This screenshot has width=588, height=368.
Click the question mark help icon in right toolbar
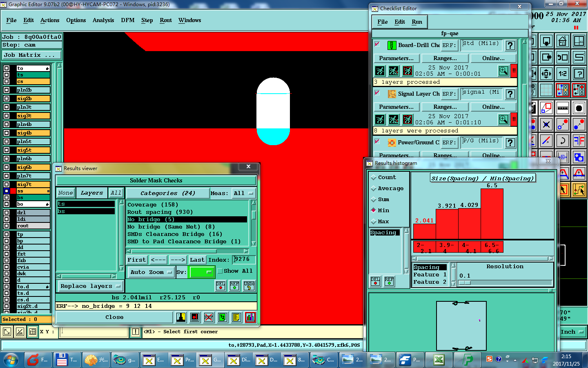coord(579,74)
